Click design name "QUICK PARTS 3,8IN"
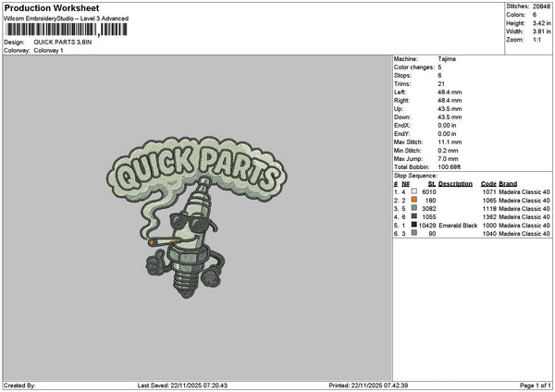The image size is (555, 392). click(63, 43)
